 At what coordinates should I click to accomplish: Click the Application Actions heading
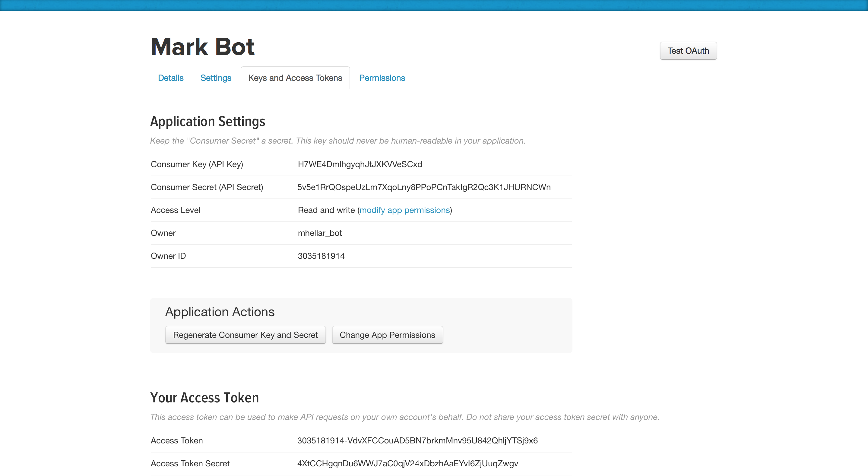220,312
